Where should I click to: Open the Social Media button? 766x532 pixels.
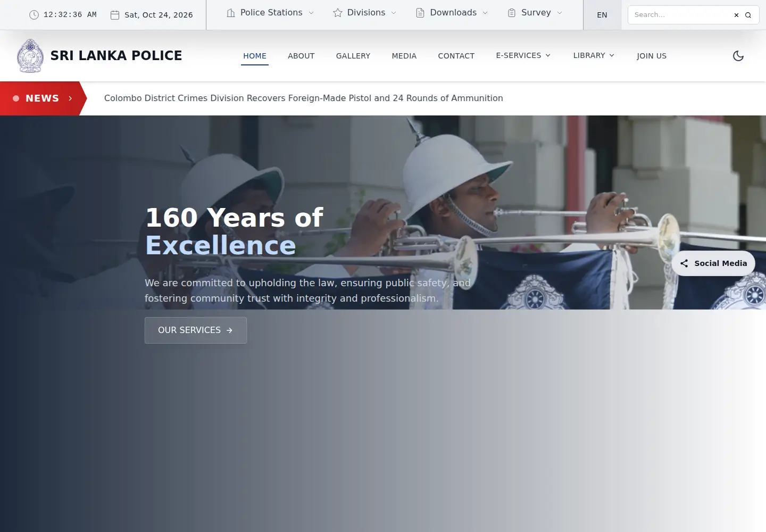pos(713,263)
